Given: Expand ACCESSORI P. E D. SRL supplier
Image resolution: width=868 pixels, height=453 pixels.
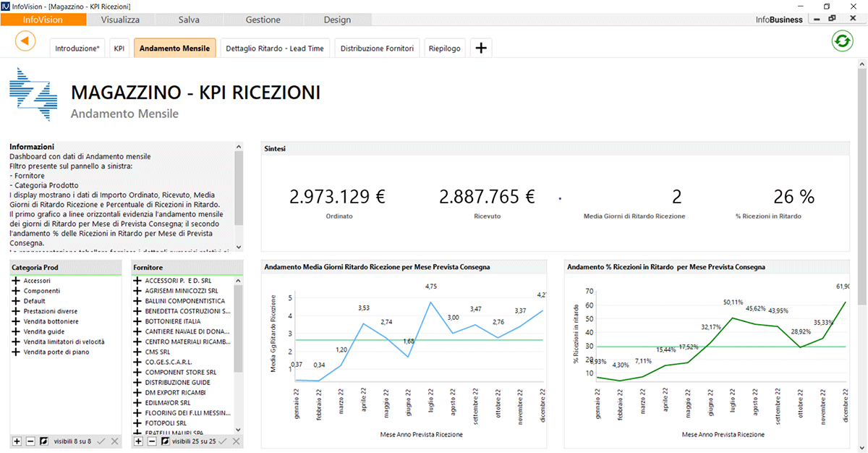Looking at the screenshot, I should [x=137, y=281].
